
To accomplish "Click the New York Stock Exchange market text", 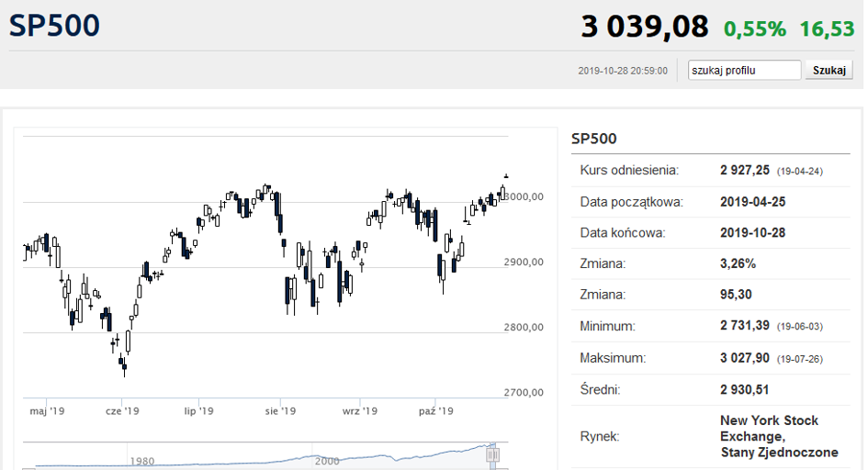I will point(779,436).
